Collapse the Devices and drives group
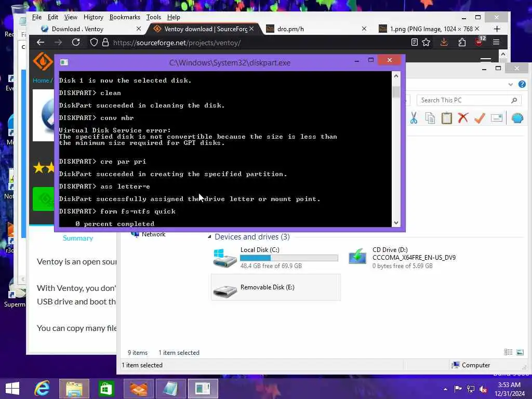The image size is (532, 399). [x=209, y=237]
